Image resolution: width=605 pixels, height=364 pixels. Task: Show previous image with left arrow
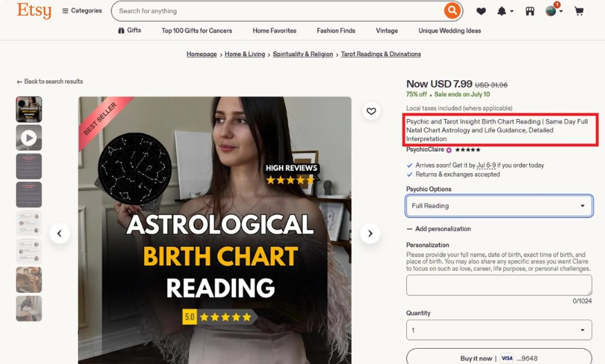(60, 233)
